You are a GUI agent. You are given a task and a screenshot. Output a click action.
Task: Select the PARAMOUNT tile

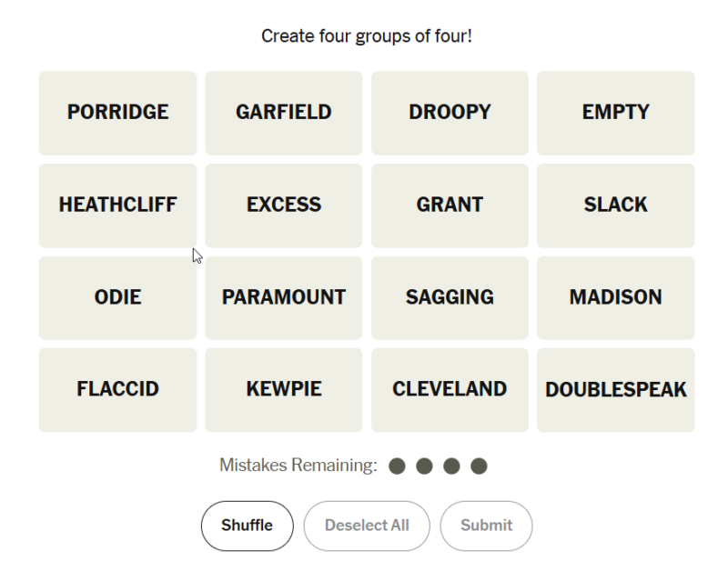coord(284,298)
